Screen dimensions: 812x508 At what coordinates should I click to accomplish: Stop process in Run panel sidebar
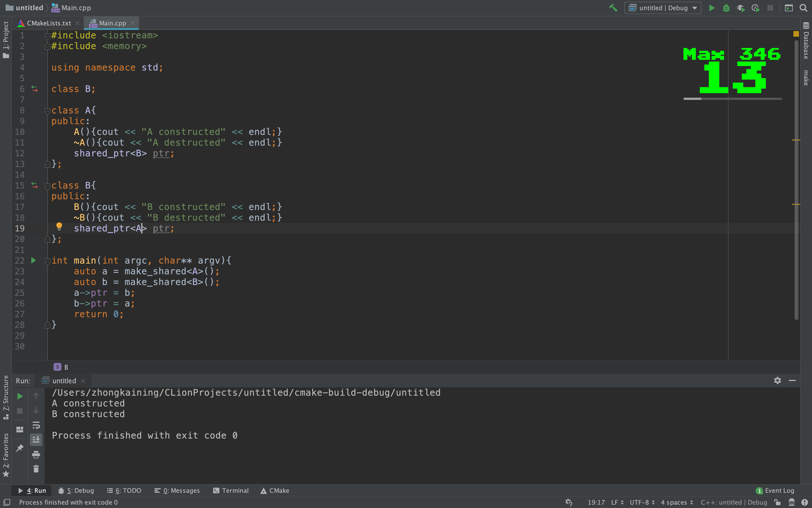20,411
